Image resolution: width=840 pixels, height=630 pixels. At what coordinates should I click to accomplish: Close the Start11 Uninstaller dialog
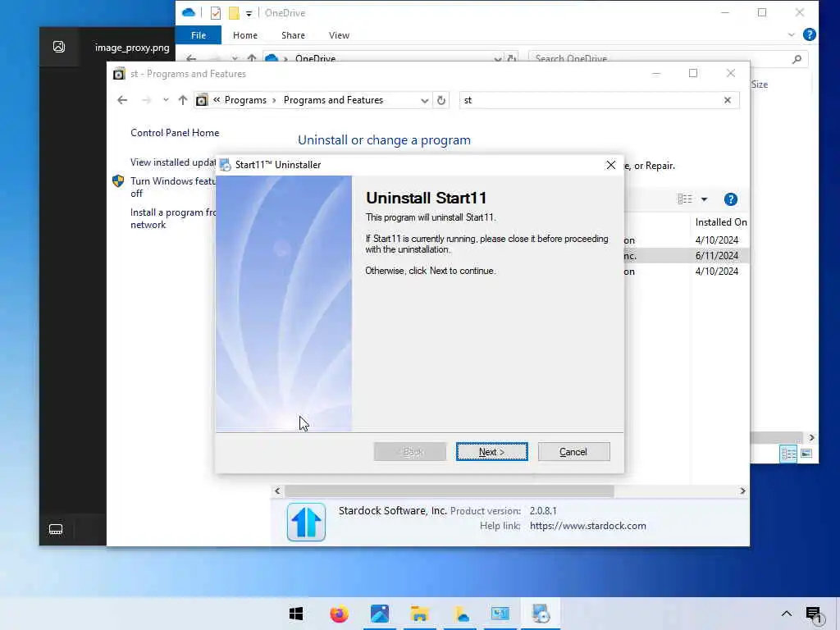610,165
